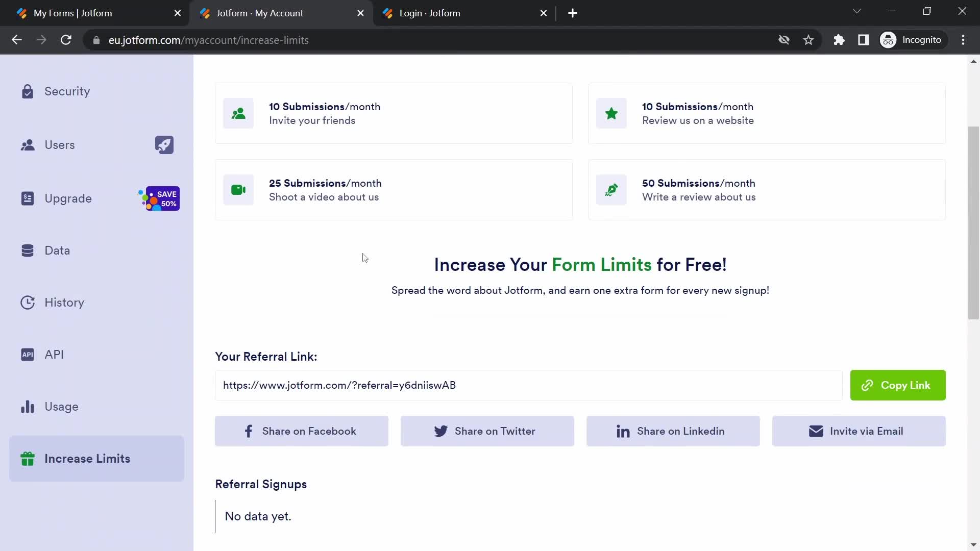This screenshot has height=551, width=980.
Task: Click the Usage sidebar icon
Action: [28, 406]
